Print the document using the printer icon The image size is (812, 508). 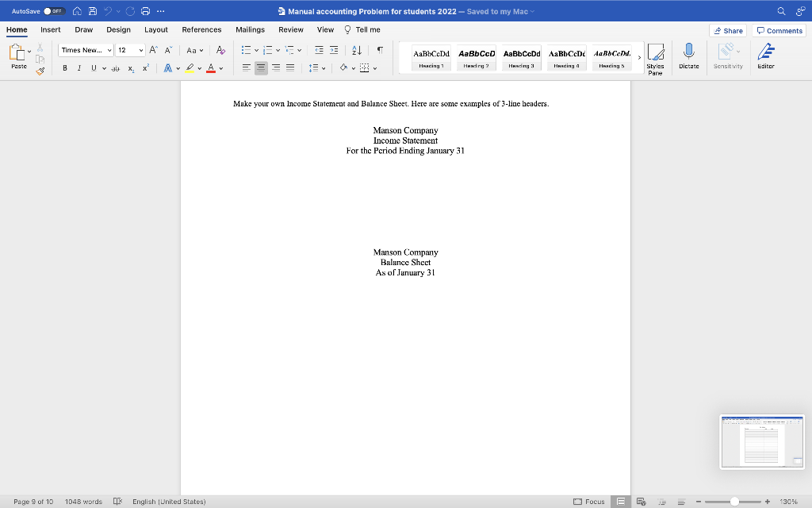146,11
